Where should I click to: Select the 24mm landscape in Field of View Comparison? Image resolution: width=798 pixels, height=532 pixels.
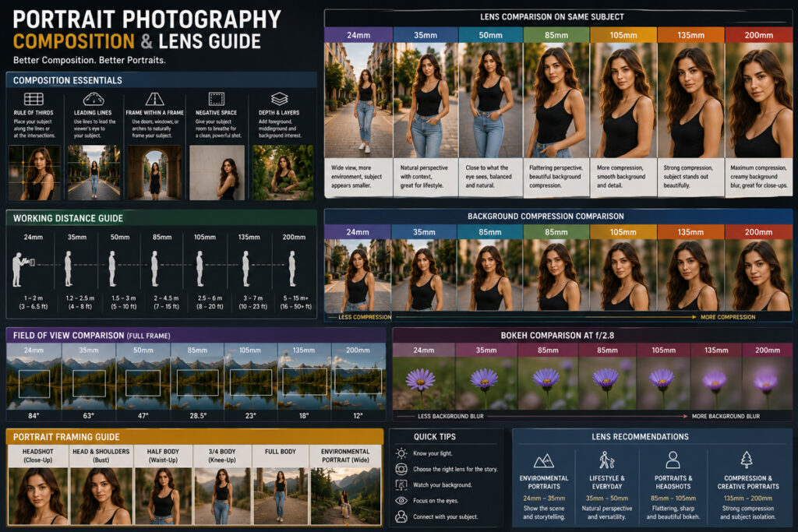34,382
